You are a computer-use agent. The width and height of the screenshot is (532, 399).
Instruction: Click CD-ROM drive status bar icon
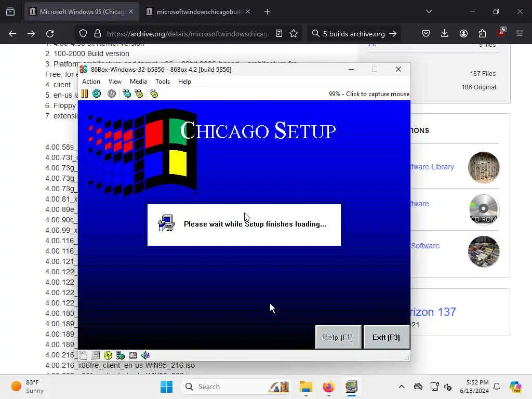[x=108, y=355]
